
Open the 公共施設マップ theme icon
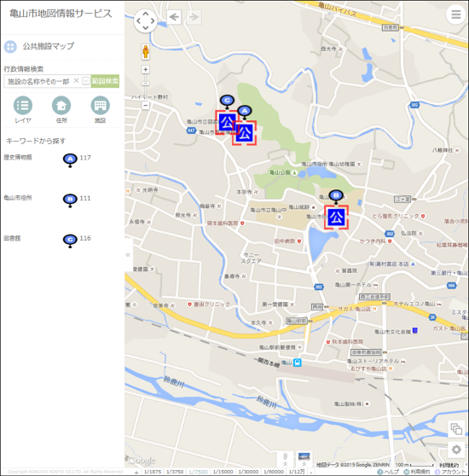pos(10,47)
